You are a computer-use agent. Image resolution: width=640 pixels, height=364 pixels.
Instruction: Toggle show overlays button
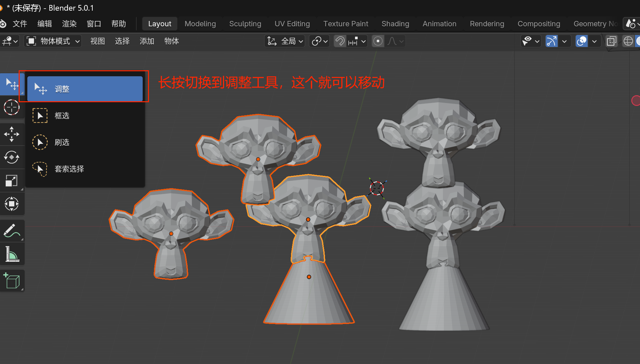click(582, 41)
